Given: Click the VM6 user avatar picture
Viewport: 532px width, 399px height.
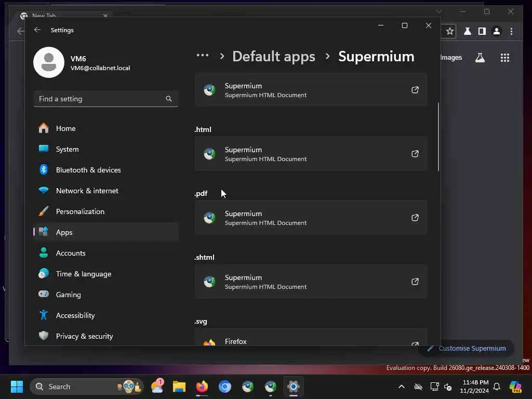Looking at the screenshot, I should click(49, 62).
